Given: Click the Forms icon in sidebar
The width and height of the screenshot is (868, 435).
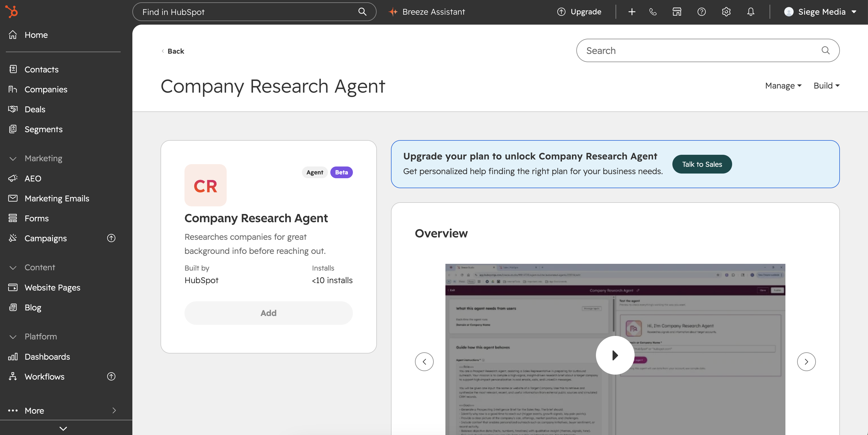Looking at the screenshot, I should pos(13,218).
